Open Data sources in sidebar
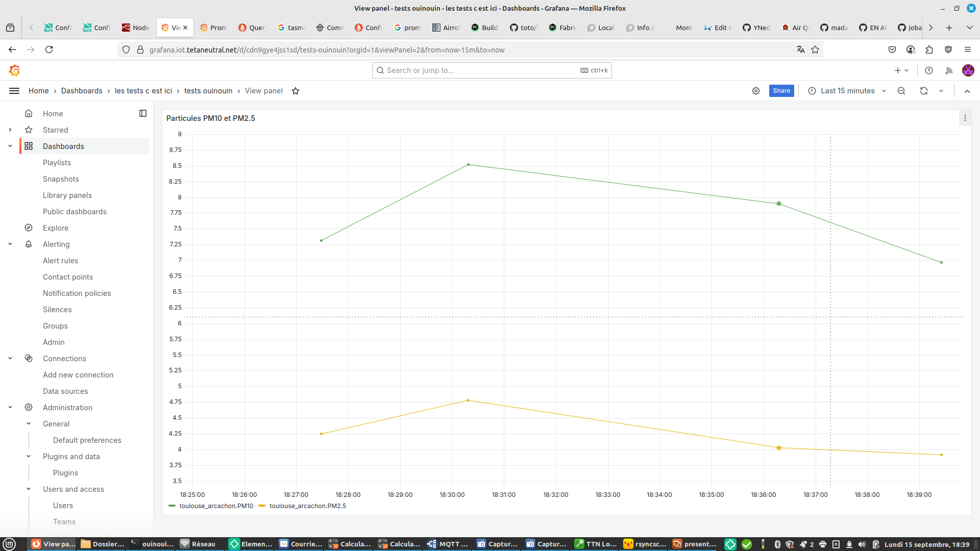The image size is (980, 551). pyautogui.click(x=65, y=391)
